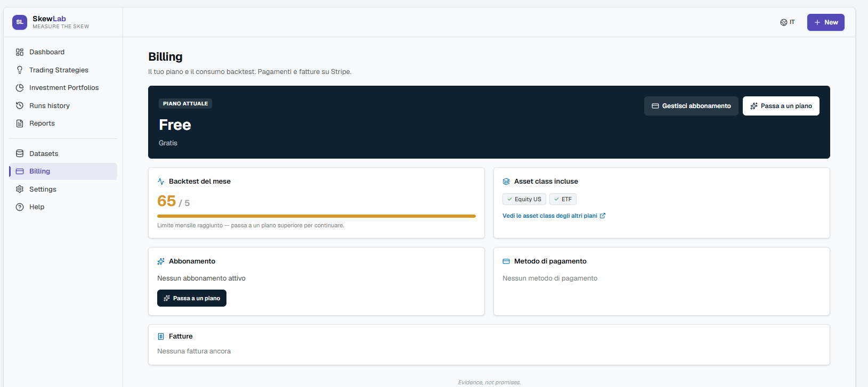Screen dimensions: 868x387
Task: Click the Runs history clock icon
Action: coord(20,105)
